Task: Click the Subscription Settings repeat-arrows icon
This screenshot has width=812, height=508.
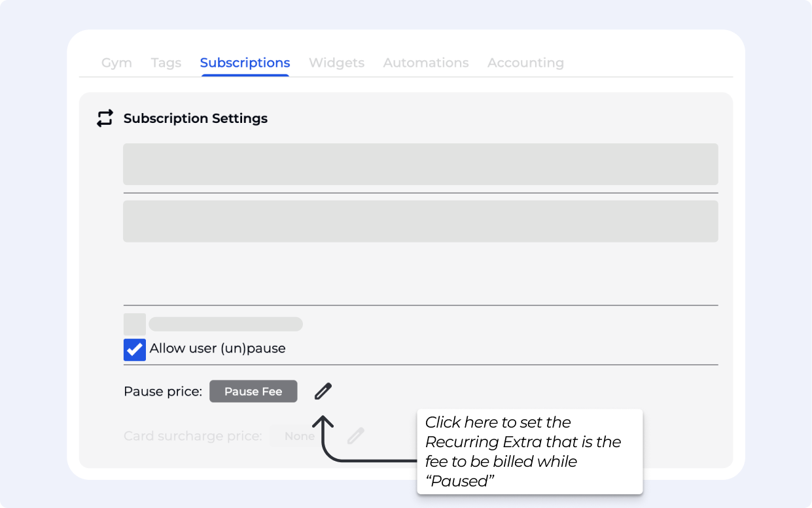Action: (105, 118)
